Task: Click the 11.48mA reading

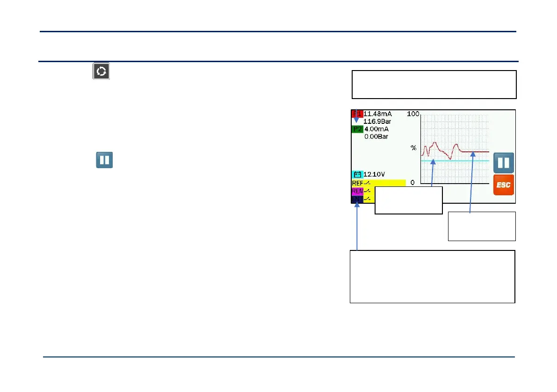Action: tap(377, 114)
